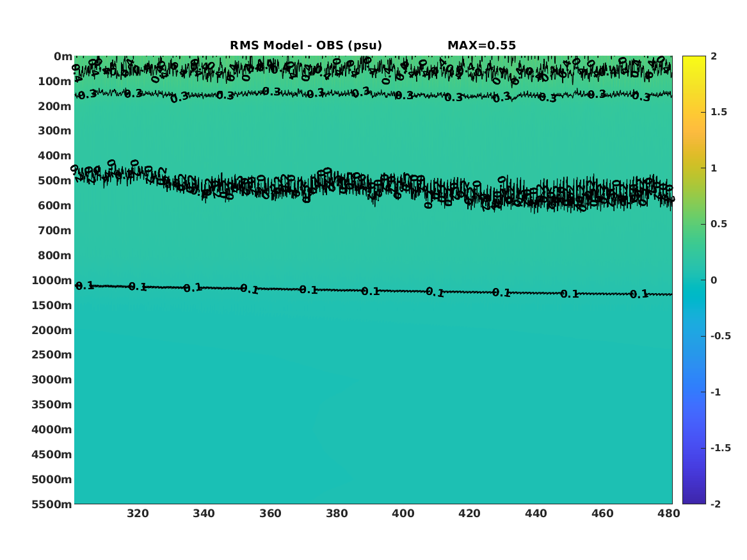Click x-axis label '400'
This screenshot has height=560, width=747.
click(403, 514)
